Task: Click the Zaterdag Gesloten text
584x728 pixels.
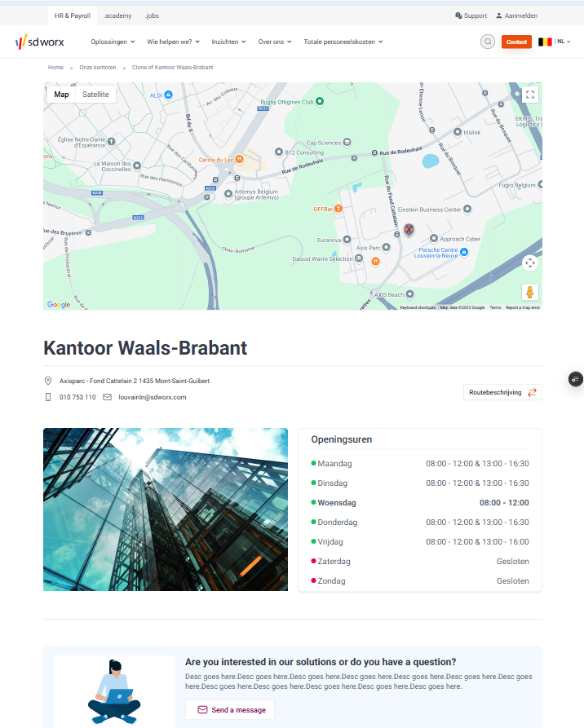Action: pos(512,562)
